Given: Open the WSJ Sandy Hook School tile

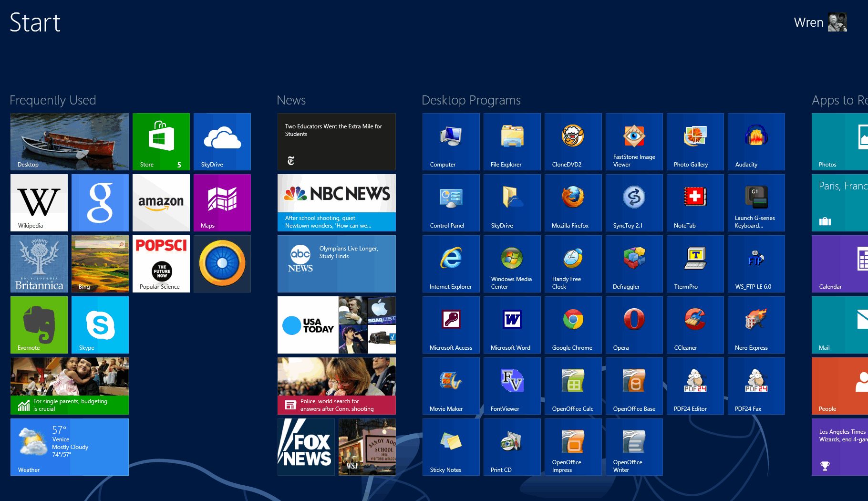Looking at the screenshot, I should (367, 447).
